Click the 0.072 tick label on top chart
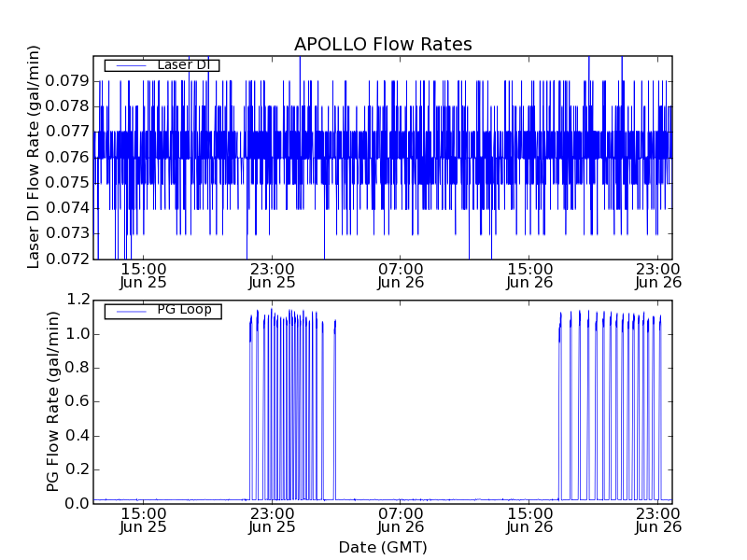This screenshot has width=747, height=560. click(x=67, y=259)
